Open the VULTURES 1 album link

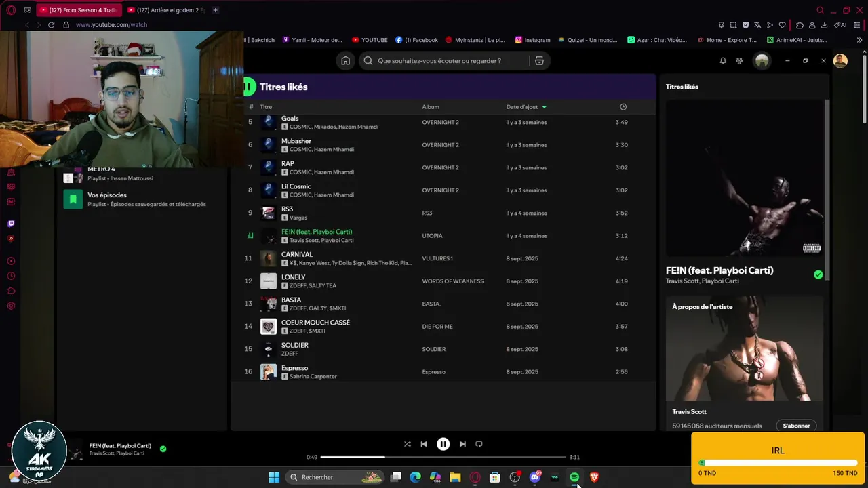point(437,258)
